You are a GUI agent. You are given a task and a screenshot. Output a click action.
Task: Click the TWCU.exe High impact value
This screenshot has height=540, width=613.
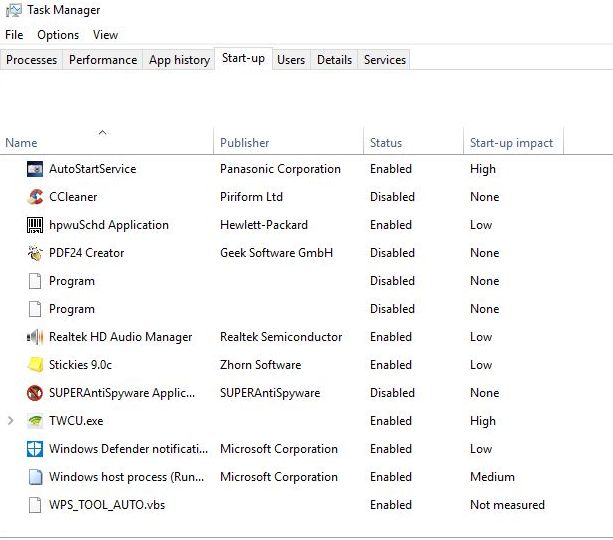[x=483, y=421]
